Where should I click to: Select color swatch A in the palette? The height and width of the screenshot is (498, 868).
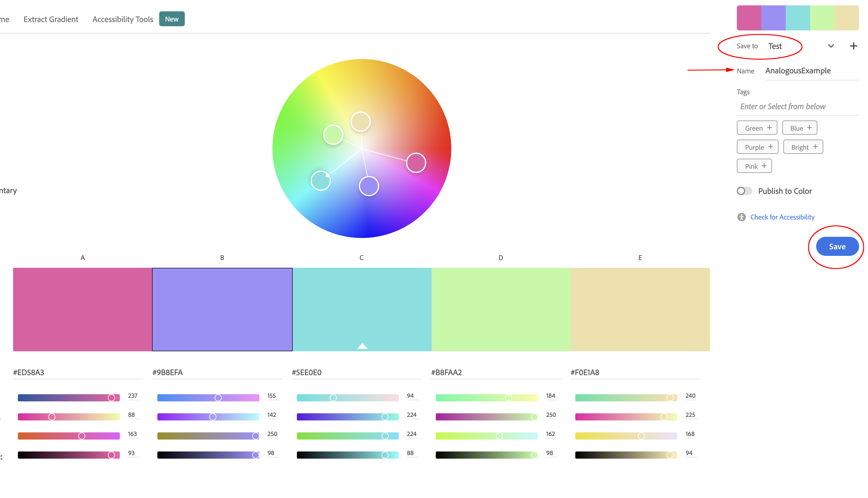82,309
